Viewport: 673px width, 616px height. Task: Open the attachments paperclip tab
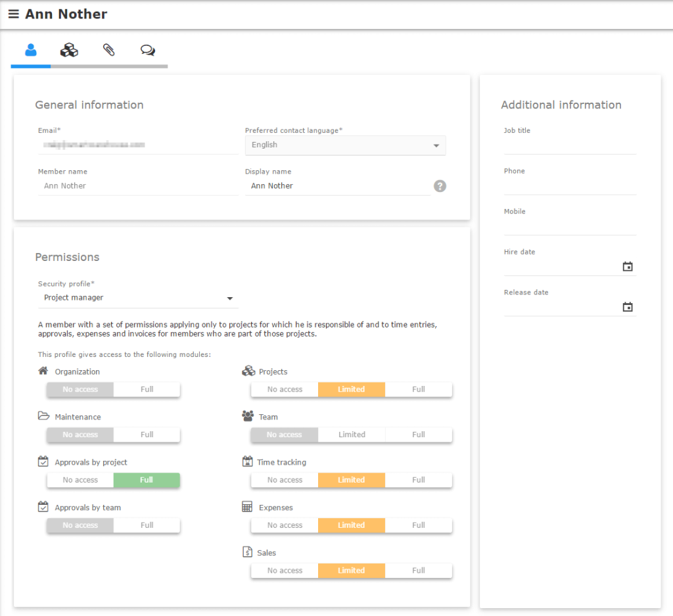pyautogui.click(x=108, y=50)
